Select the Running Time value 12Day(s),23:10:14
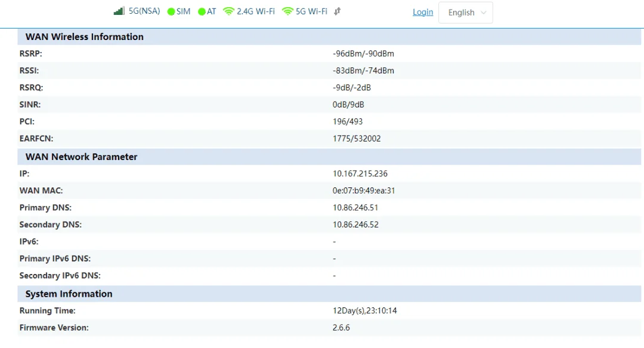644x348 pixels. (365, 310)
